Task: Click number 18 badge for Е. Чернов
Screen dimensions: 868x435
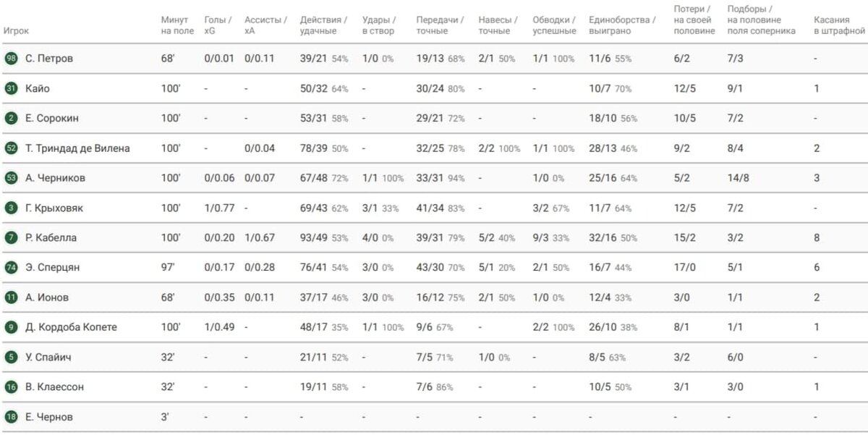Action: tap(11, 417)
